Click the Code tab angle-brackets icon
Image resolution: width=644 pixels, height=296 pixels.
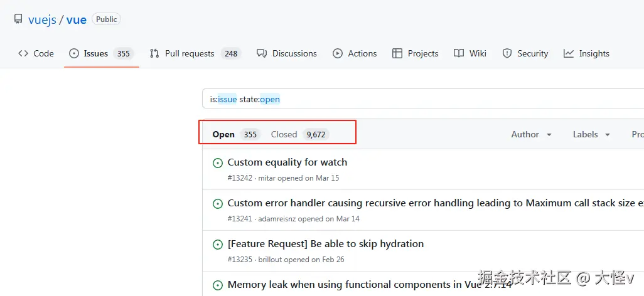click(23, 53)
